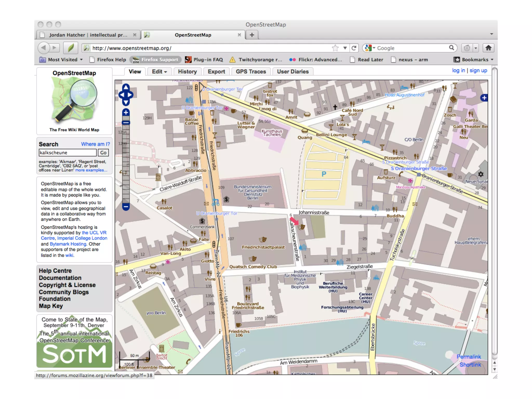The height and width of the screenshot is (399, 532).
Task: Switch to the History tab
Action: (187, 72)
